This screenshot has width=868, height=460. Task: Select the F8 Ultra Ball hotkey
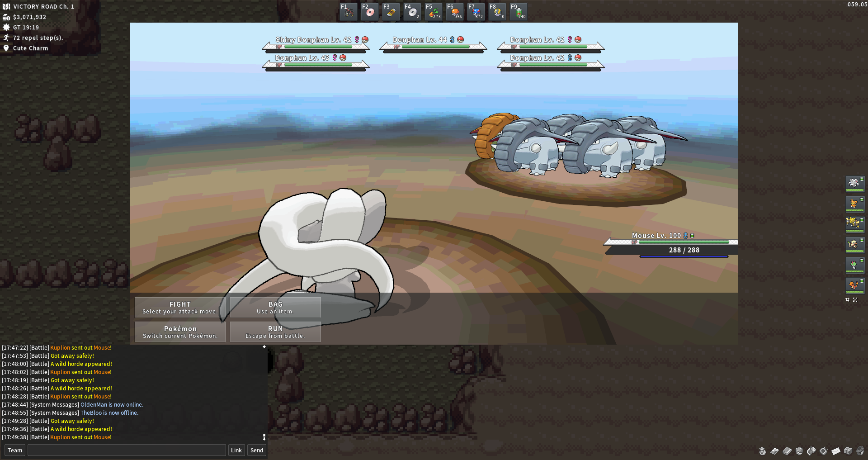(x=497, y=12)
